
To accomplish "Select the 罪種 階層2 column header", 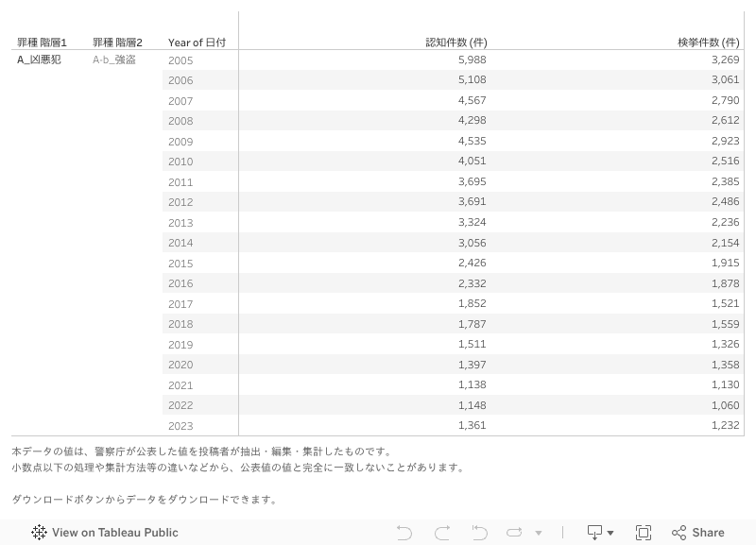I will coord(117,43).
